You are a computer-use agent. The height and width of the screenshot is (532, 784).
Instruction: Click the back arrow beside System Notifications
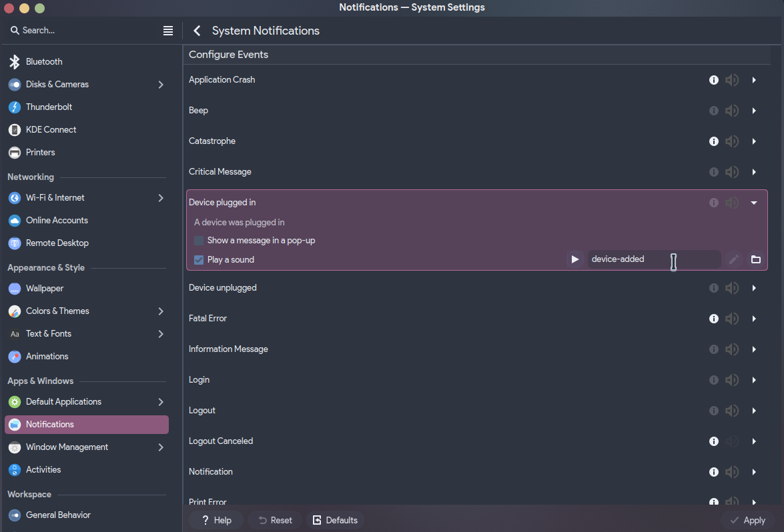(x=197, y=31)
